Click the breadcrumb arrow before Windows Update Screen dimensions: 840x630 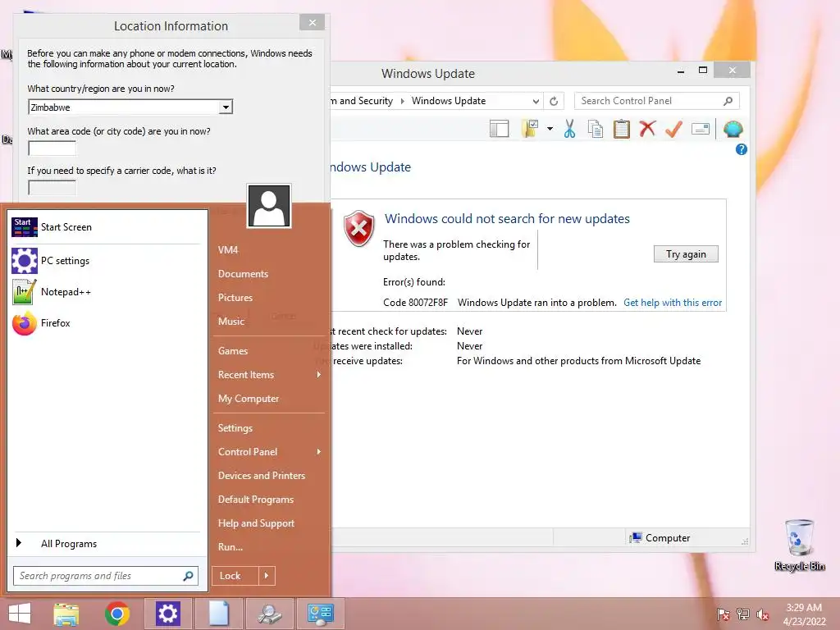click(x=402, y=101)
